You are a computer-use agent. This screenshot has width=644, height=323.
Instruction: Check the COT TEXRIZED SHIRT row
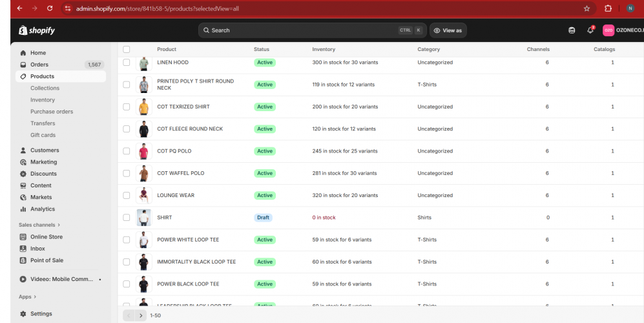click(127, 107)
